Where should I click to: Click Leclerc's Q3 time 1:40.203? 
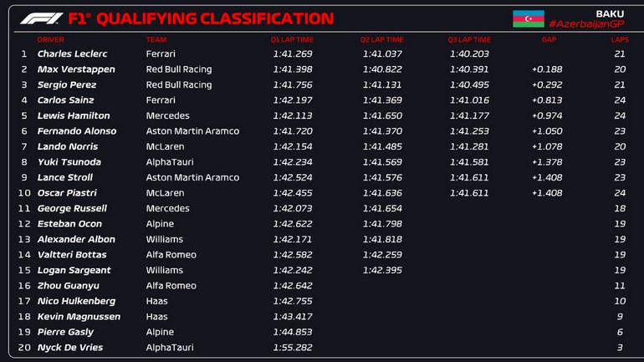(469, 54)
